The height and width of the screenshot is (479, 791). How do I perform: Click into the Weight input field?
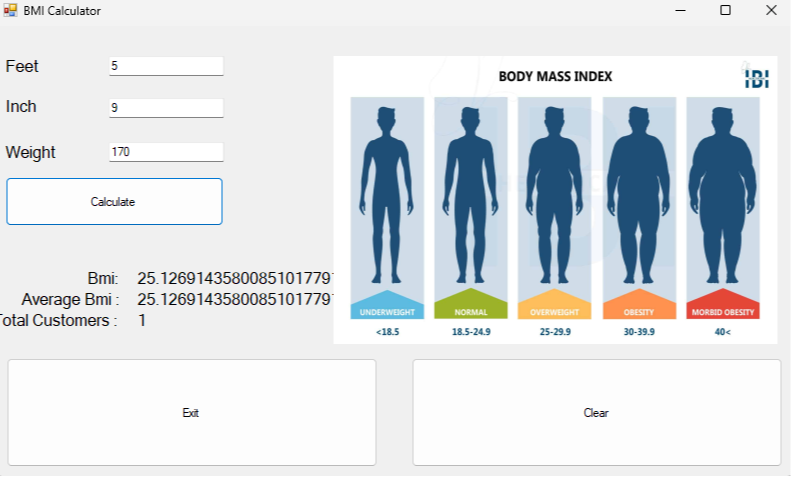[166, 152]
